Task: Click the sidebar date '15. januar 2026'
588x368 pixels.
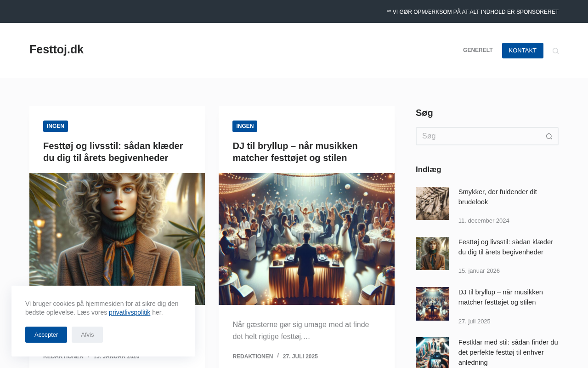Action: pos(479,271)
